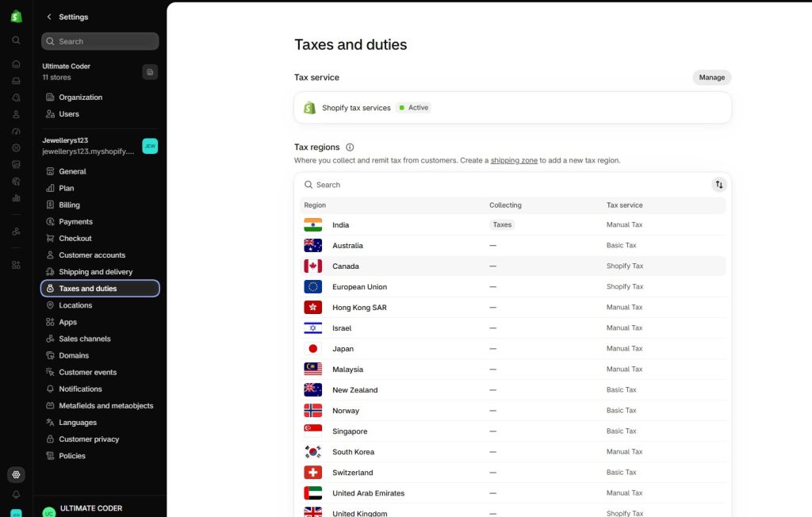Screen dimensions: 812x517
Task: Open the India tax region row
Action: point(513,225)
